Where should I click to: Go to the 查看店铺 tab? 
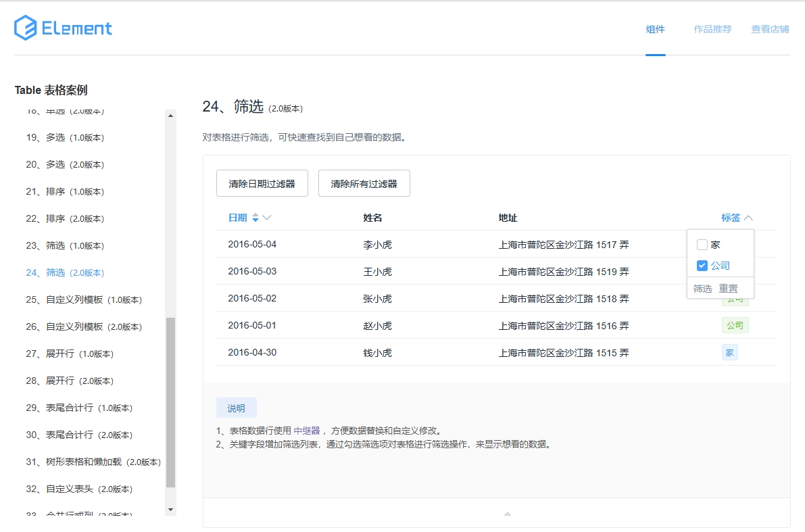pyautogui.click(x=770, y=29)
